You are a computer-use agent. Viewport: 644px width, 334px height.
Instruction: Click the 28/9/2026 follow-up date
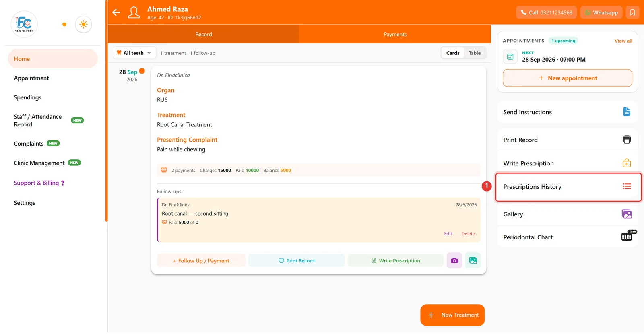[466, 205]
